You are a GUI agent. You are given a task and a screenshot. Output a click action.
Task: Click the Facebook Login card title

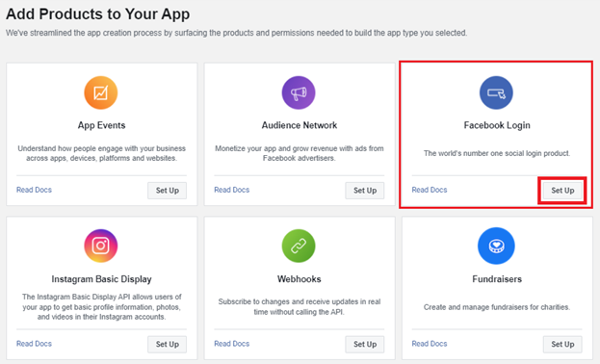pos(497,125)
